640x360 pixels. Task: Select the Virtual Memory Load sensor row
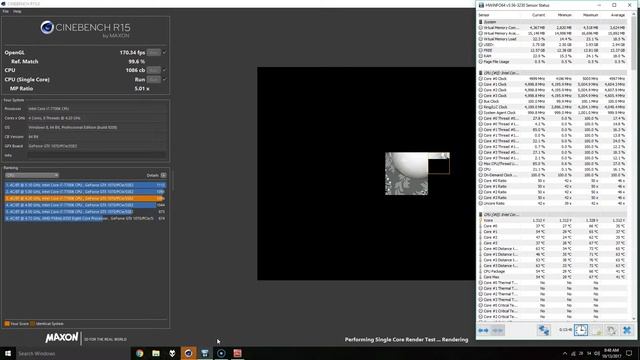(553, 39)
